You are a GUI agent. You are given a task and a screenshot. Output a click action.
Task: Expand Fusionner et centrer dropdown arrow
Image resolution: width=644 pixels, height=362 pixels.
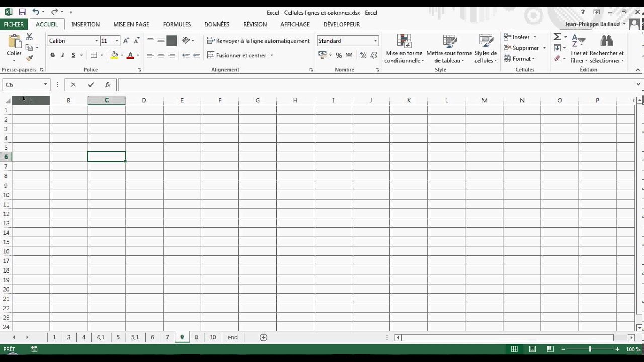point(272,55)
